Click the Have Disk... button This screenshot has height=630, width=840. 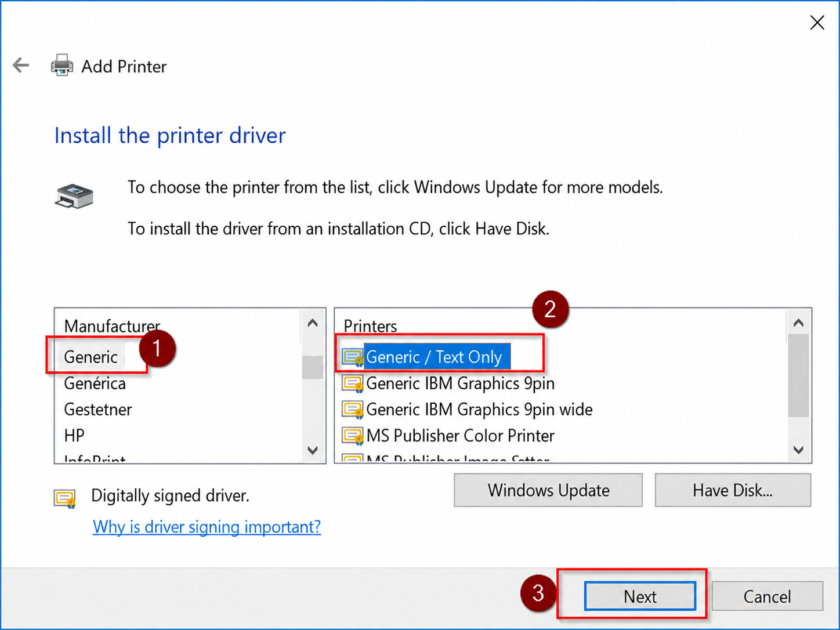pos(733,490)
